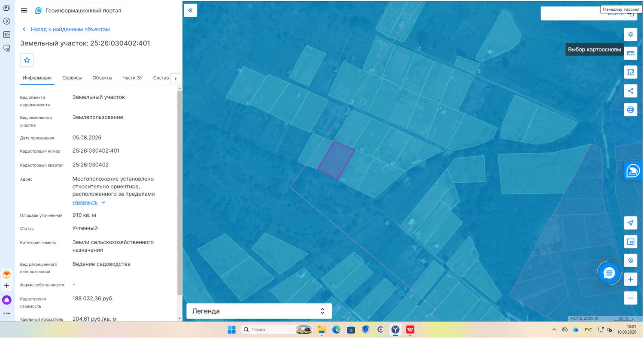Click the info panel vertical scrollbar
The image size is (644, 362).
[179, 193]
